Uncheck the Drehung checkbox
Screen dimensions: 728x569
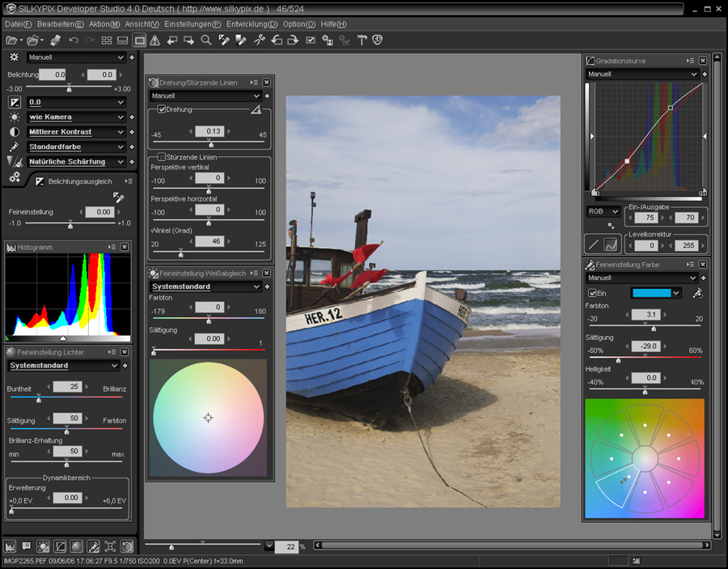tap(162, 109)
